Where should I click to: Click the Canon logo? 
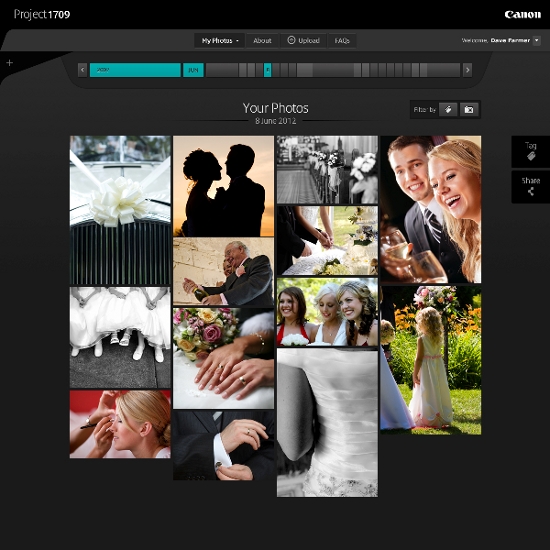(x=523, y=14)
